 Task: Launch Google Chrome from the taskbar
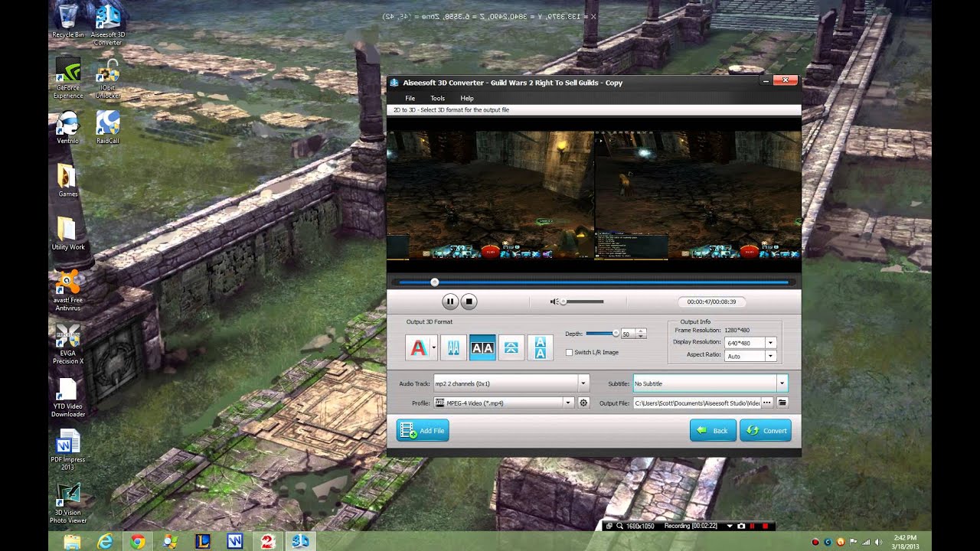click(x=138, y=542)
